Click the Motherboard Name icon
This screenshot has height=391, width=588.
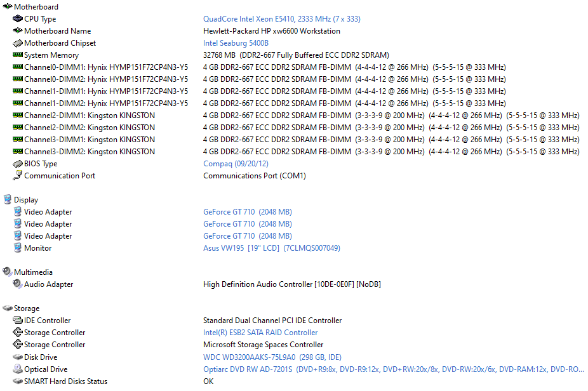click(x=18, y=30)
